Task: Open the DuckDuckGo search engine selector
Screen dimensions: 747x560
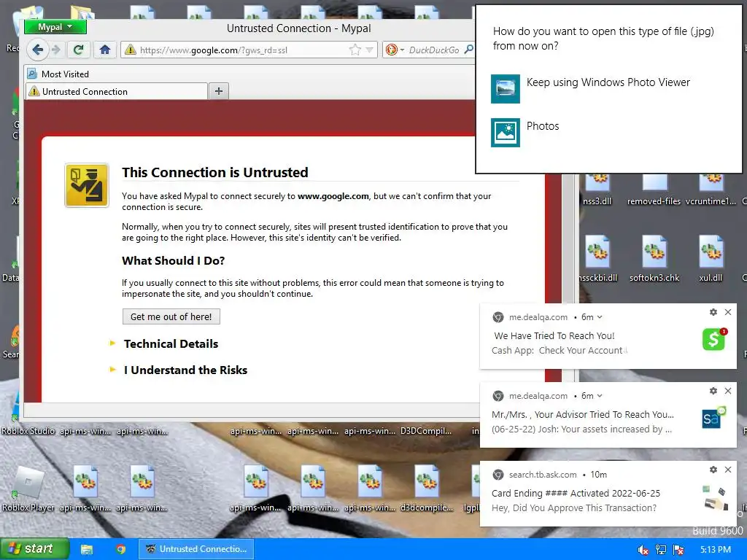Action: (x=395, y=50)
